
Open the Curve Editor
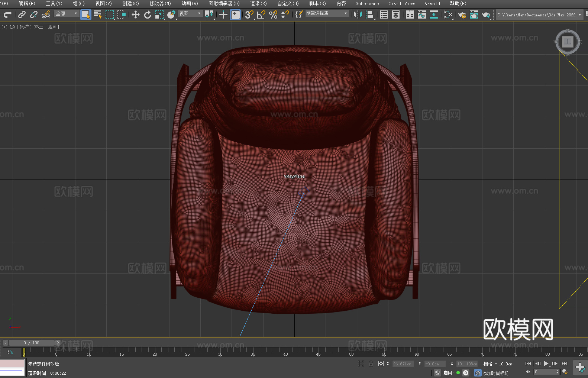(422, 14)
